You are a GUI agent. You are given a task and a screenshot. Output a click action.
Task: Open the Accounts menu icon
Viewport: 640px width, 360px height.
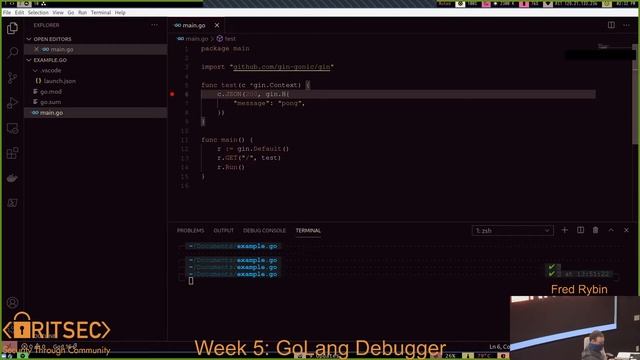[x=12, y=302]
